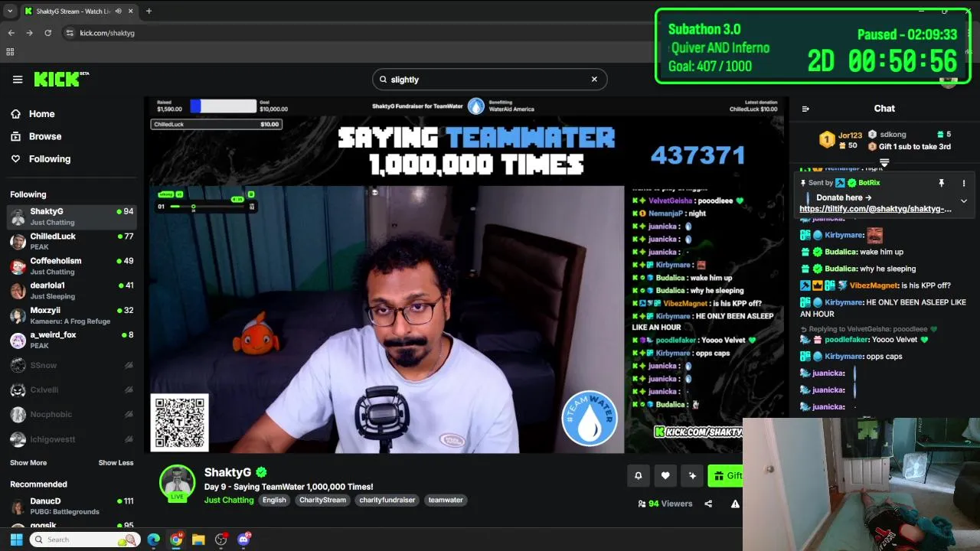
Task: Select the teamwater tag
Action: pyautogui.click(x=446, y=500)
